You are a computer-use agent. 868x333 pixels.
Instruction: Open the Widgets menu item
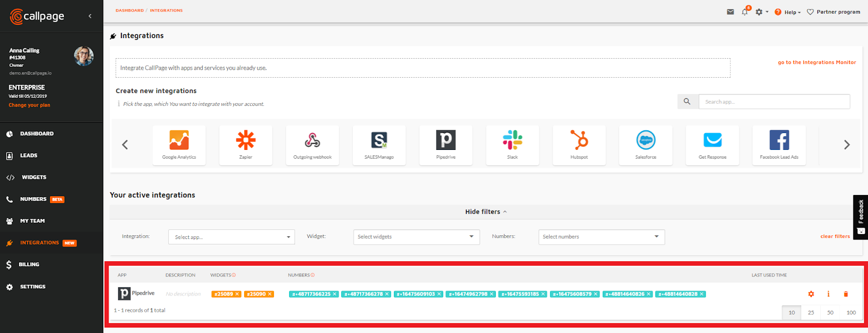[x=34, y=178]
